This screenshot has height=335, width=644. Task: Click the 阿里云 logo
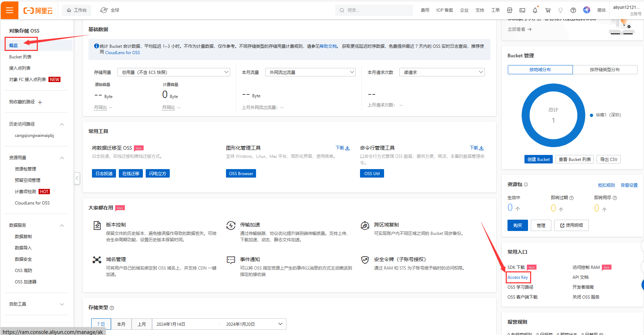pyautogui.click(x=38, y=11)
